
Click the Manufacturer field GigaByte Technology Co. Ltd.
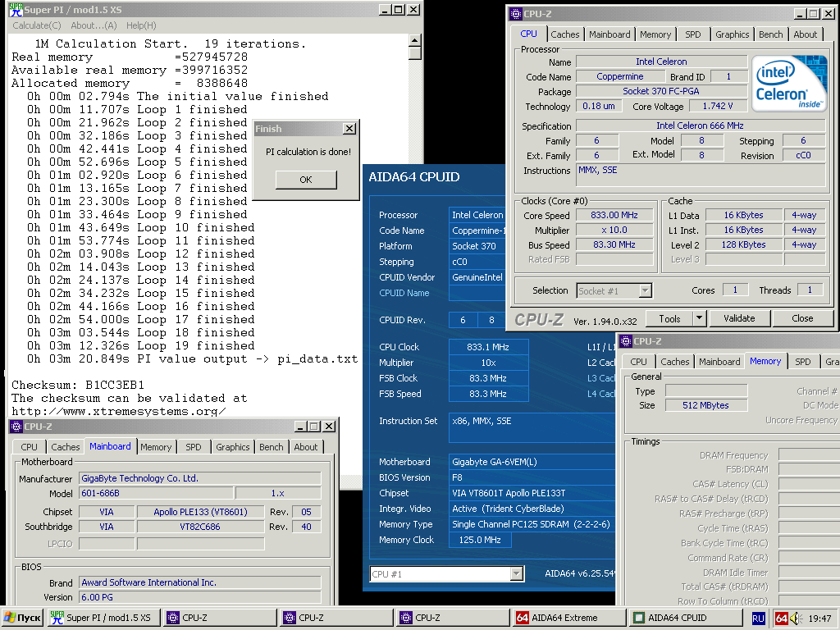(x=200, y=478)
